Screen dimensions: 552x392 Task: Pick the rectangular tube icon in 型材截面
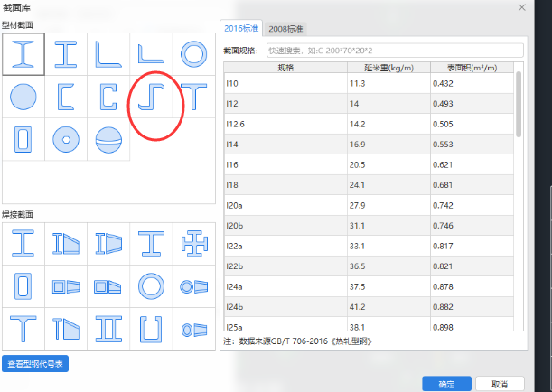click(23, 139)
